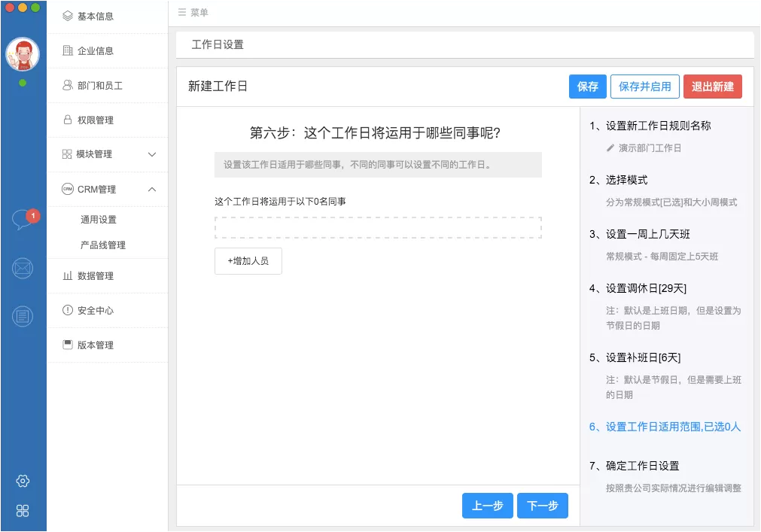Toggle the hamburger 菜单 icon
The height and width of the screenshot is (532, 761).
[x=182, y=12]
